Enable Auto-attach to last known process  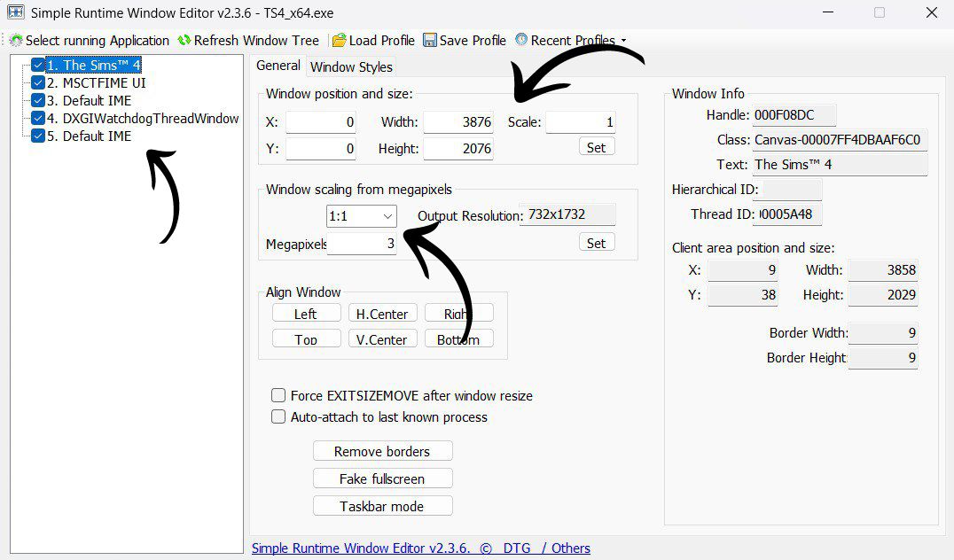(x=278, y=416)
